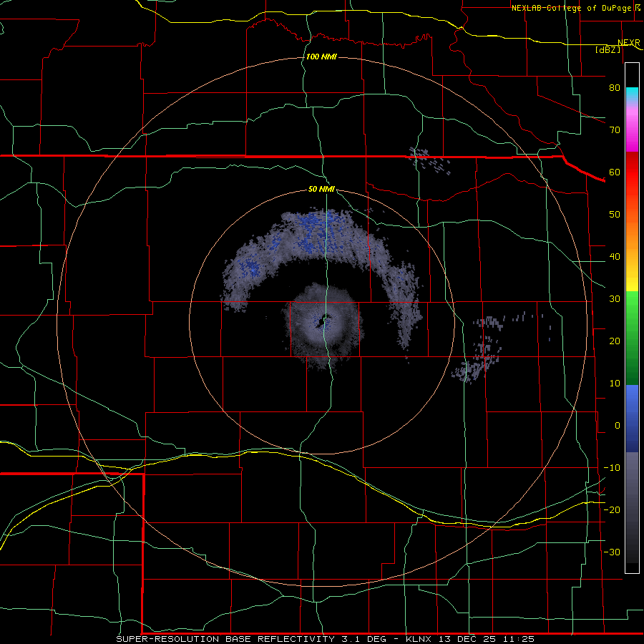
Task: Click the '50 NMI' range ring label
Action: pos(321,190)
